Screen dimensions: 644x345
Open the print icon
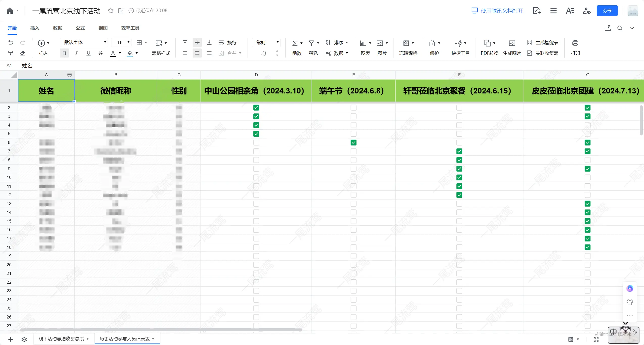pos(575,43)
